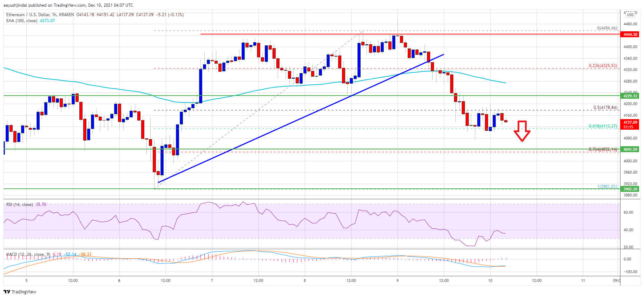Click the blue ascending trend line
The image size is (644, 298).
point(301,119)
